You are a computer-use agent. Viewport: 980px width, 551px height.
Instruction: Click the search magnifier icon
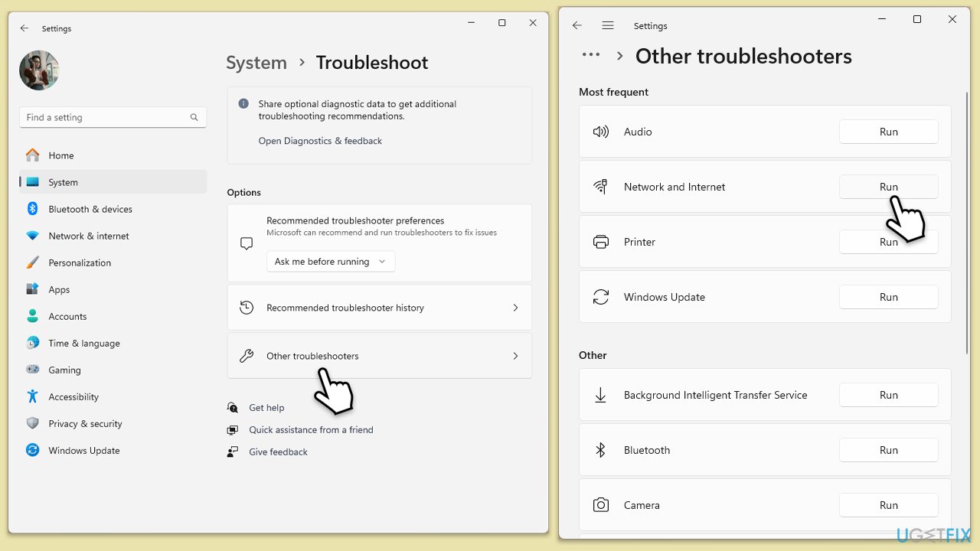(x=194, y=117)
